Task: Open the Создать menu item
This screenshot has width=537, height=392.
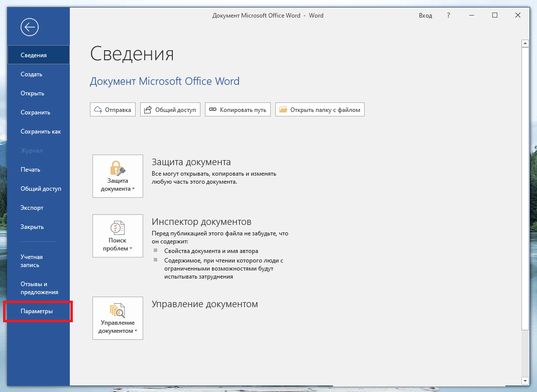Action: [x=38, y=74]
